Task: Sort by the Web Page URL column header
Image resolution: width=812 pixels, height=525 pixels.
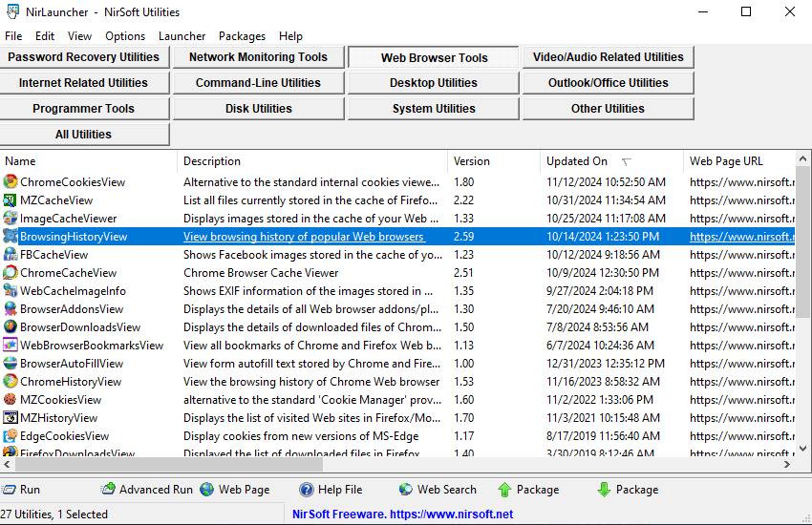Action: click(x=739, y=161)
